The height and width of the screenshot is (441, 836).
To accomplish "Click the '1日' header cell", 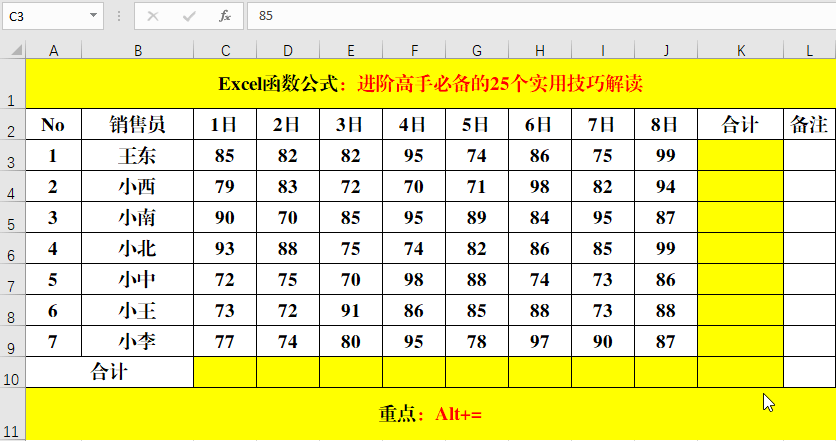I will 225,124.
